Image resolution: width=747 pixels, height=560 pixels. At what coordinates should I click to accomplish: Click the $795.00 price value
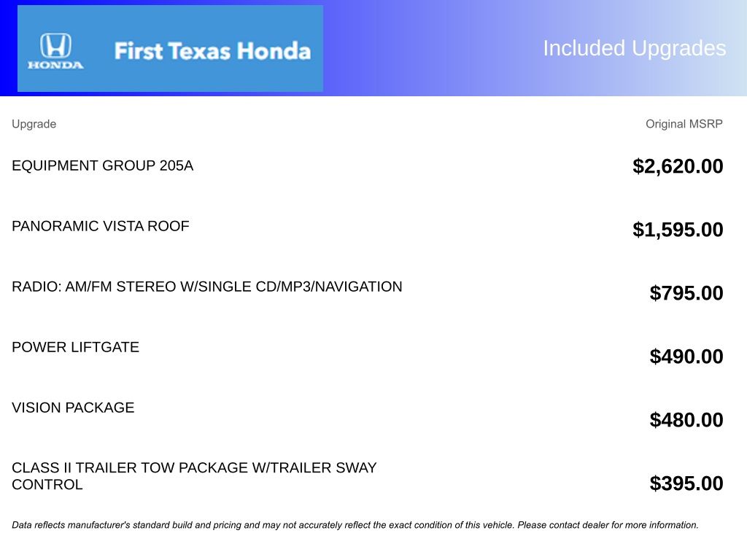(x=686, y=293)
